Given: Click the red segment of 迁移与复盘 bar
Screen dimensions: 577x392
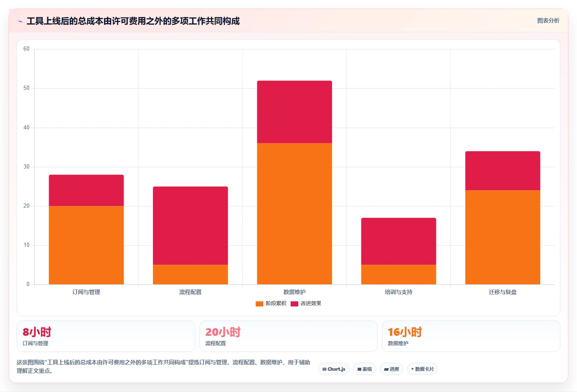Looking at the screenshot, I should [x=503, y=171].
